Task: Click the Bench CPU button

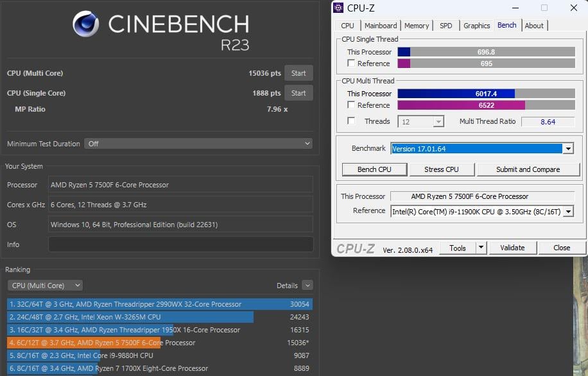Action: coord(374,169)
